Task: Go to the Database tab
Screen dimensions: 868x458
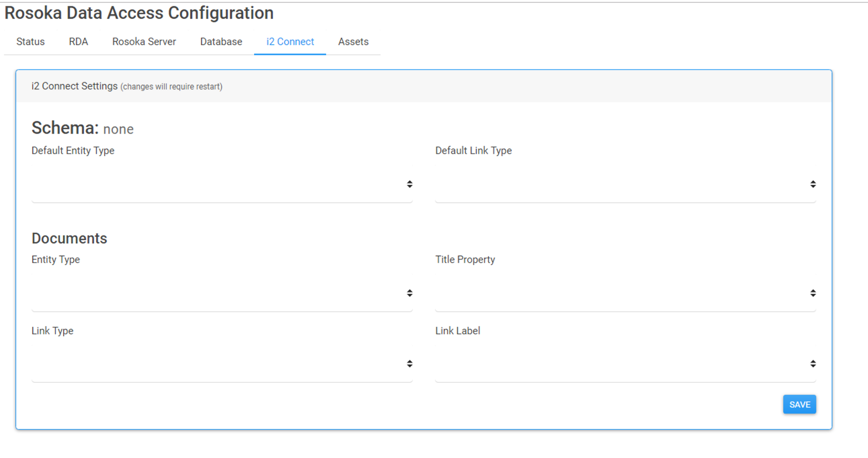Action: click(x=221, y=42)
